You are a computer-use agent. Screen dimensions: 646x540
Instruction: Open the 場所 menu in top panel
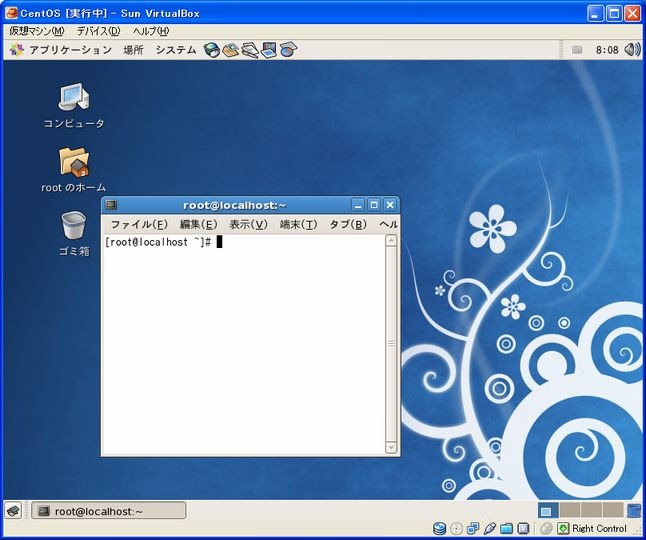pyautogui.click(x=133, y=49)
